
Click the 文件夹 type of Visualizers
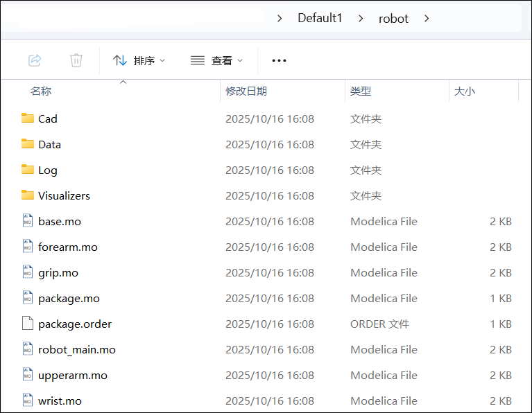point(366,195)
